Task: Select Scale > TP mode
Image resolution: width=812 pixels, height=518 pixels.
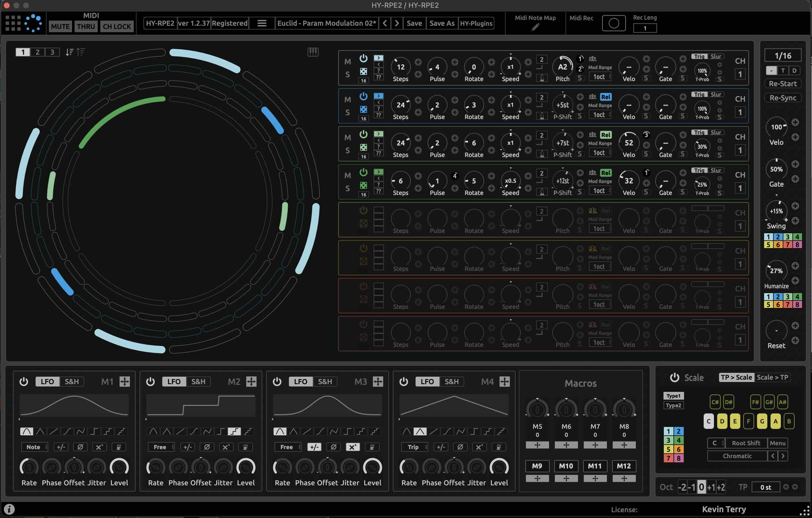Action: [772, 378]
